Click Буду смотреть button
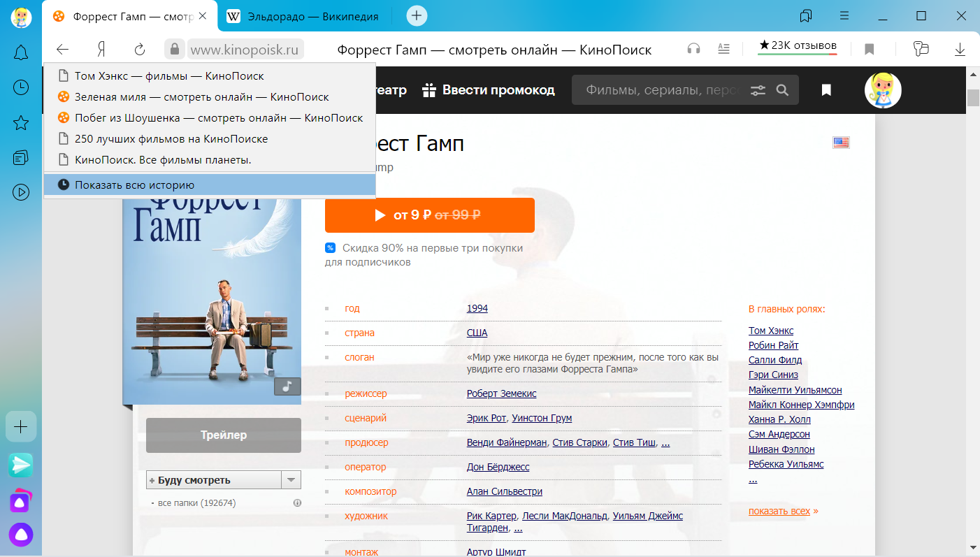This screenshot has height=557, width=980. [x=213, y=480]
